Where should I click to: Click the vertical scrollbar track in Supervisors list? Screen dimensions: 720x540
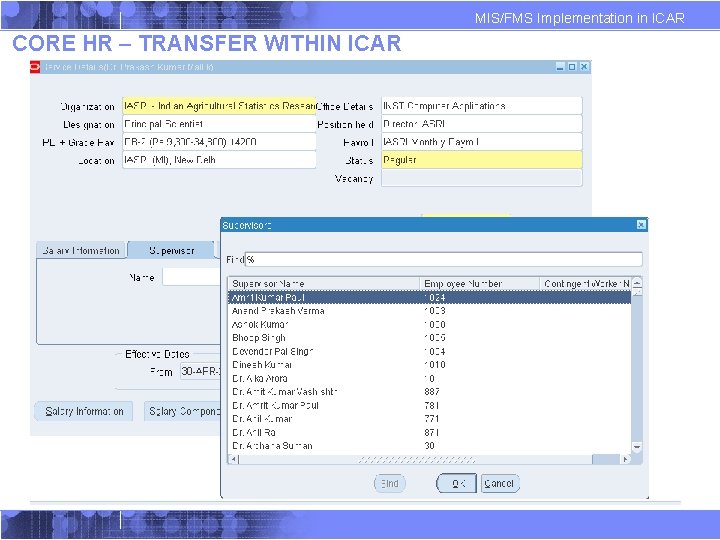point(637,367)
